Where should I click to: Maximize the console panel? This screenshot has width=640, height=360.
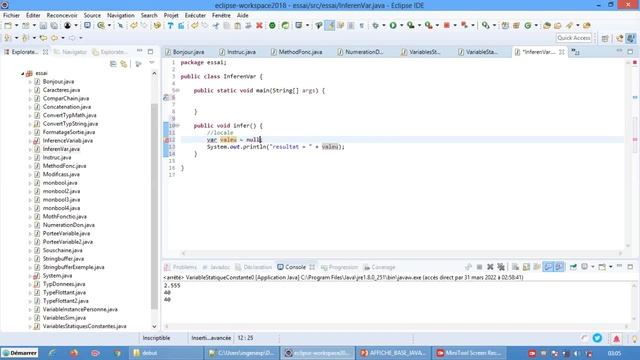630,267
